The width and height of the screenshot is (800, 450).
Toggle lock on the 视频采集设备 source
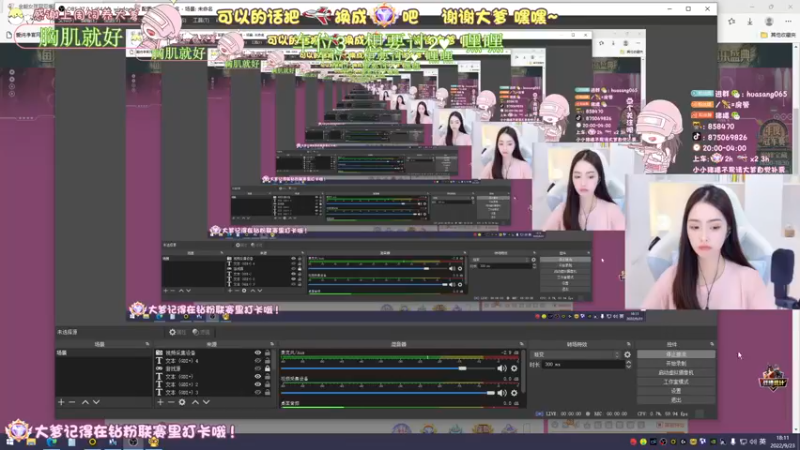pos(267,353)
